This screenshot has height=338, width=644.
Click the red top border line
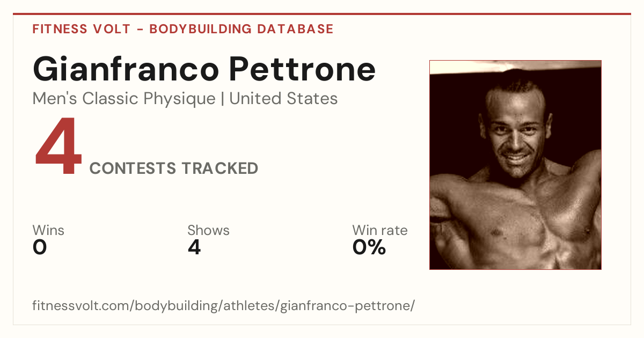pos(322,14)
